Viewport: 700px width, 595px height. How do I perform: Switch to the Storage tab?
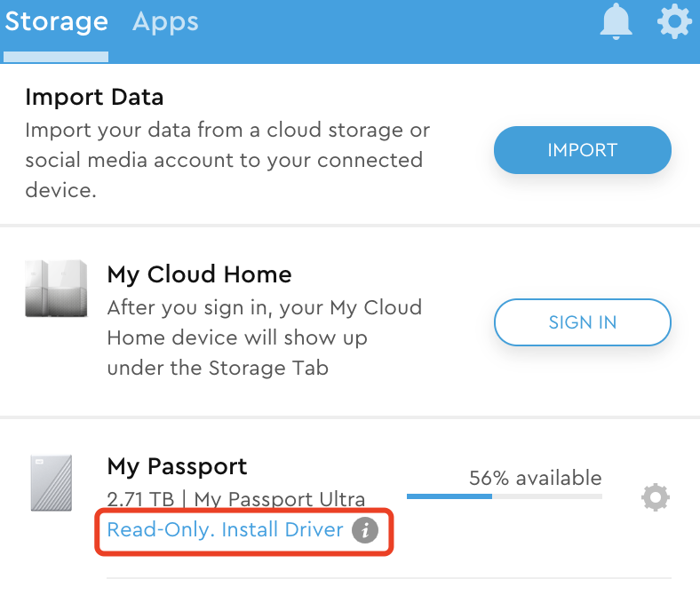point(56,22)
